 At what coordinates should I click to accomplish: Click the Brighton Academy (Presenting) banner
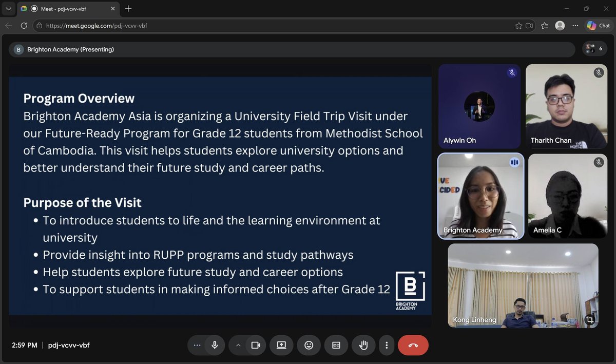pos(292,49)
